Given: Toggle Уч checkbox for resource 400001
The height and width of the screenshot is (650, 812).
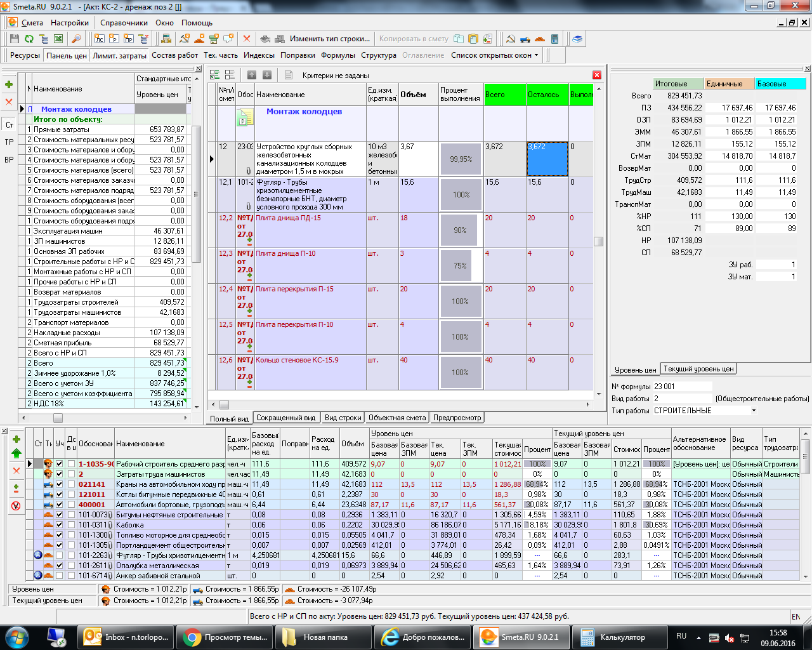Looking at the screenshot, I should 60,505.
